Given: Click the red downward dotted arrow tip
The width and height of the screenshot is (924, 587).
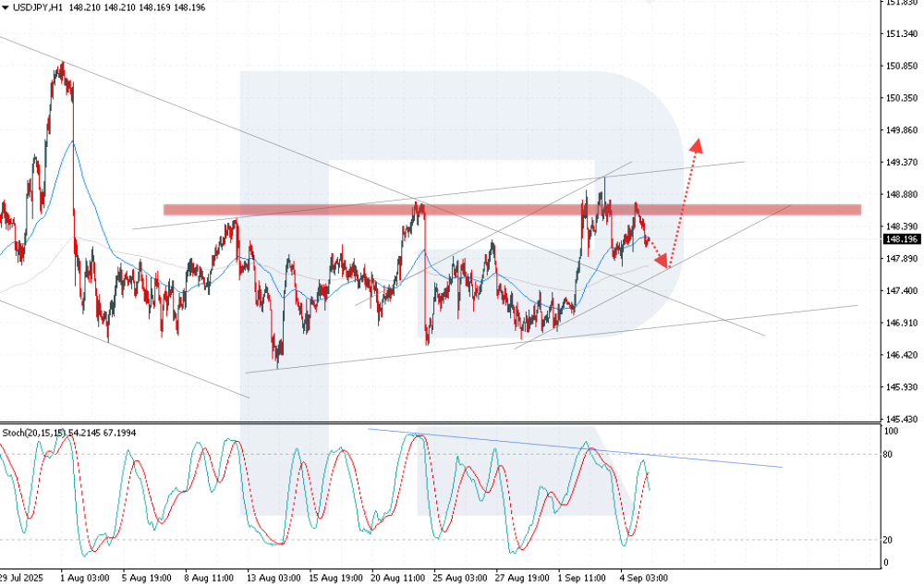Looking at the screenshot, I should tap(664, 263).
